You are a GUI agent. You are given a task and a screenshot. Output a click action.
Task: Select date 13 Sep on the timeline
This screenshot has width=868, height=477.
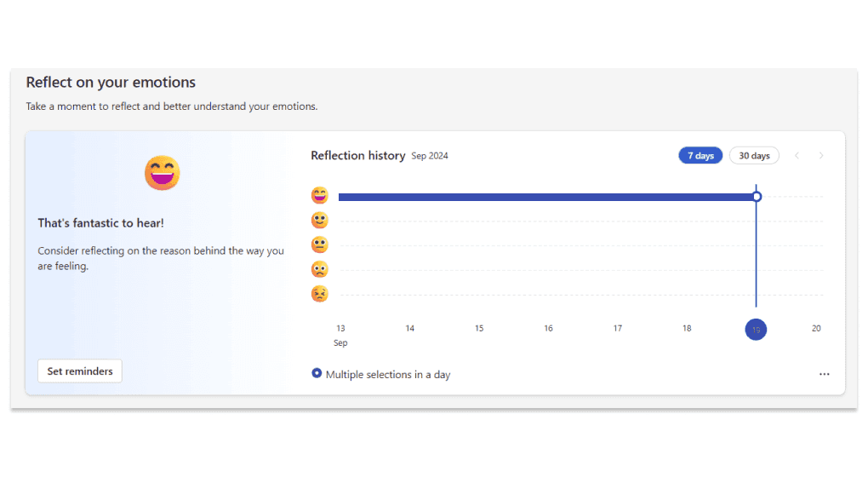coord(340,329)
